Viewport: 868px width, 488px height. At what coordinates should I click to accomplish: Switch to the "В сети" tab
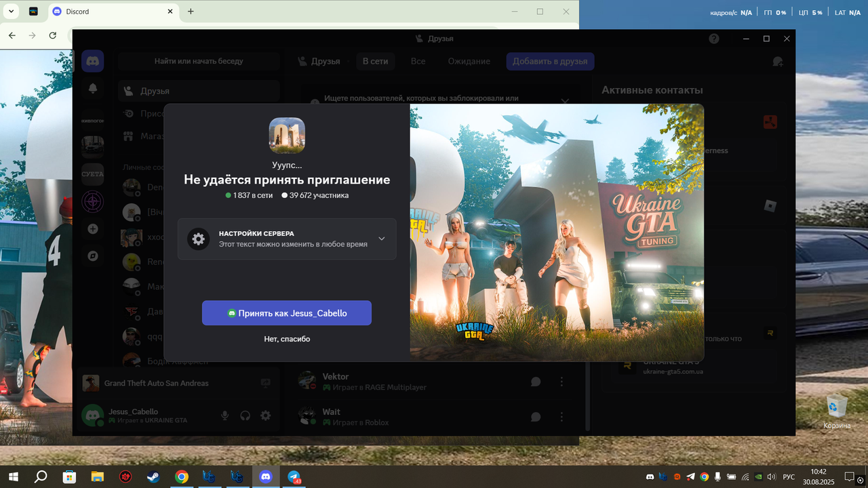pyautogui.click(x=375, y=61)
